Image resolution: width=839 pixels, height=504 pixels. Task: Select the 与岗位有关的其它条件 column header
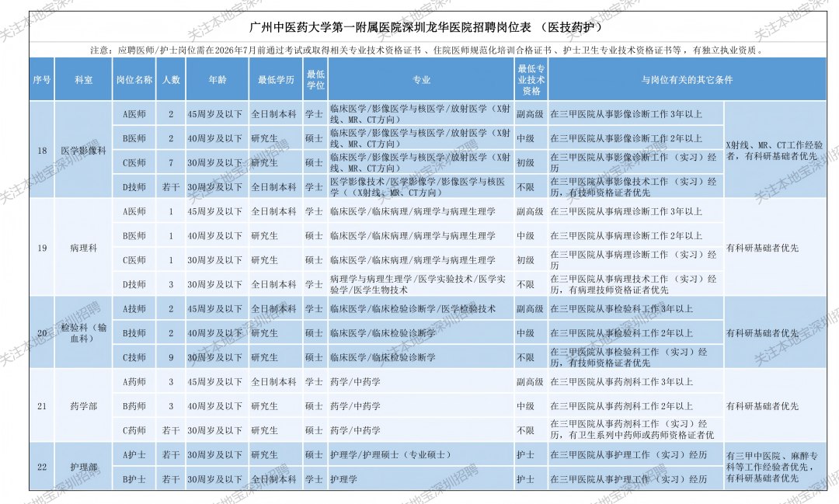[x=687, y=80]
